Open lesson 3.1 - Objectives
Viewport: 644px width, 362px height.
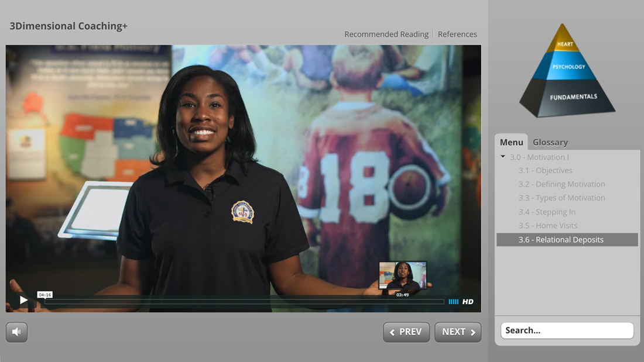[x=545, y=171]
